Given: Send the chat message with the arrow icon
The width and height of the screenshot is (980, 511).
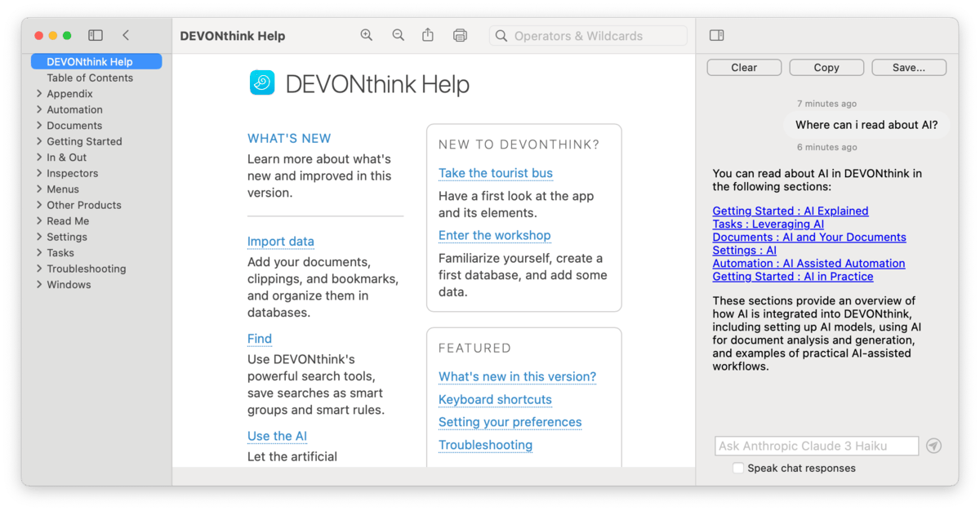Looking at the screenshot, I should coord(933,446).
